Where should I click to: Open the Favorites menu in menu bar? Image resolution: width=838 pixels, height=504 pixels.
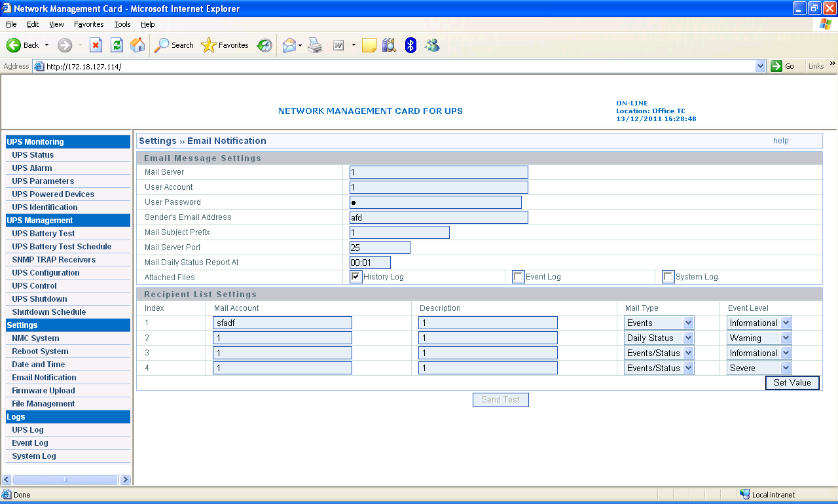click(x=89, y=24)
